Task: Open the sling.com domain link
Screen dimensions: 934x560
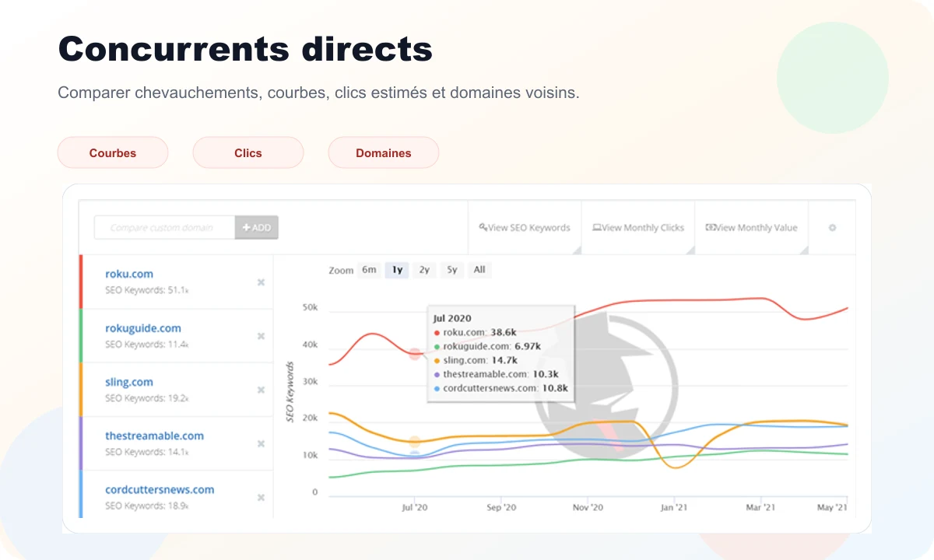Action: click(x=129, y=382)
